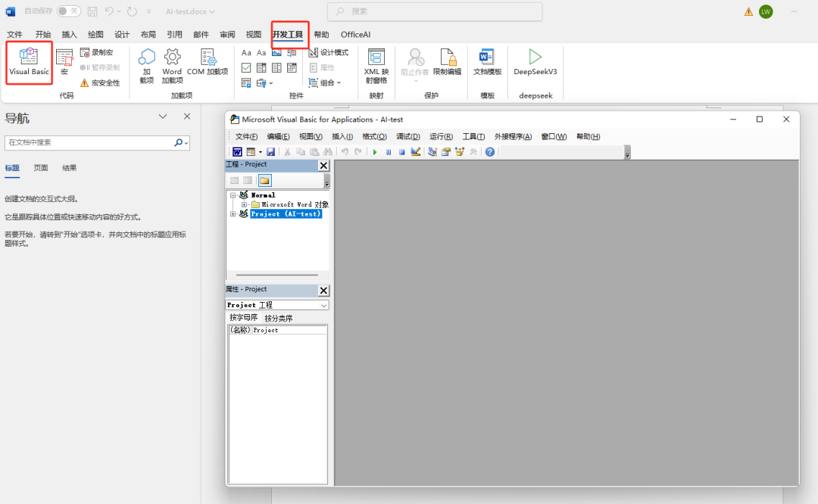
Task: Open Object Browser toolbar icon
Action: (459, 151)
